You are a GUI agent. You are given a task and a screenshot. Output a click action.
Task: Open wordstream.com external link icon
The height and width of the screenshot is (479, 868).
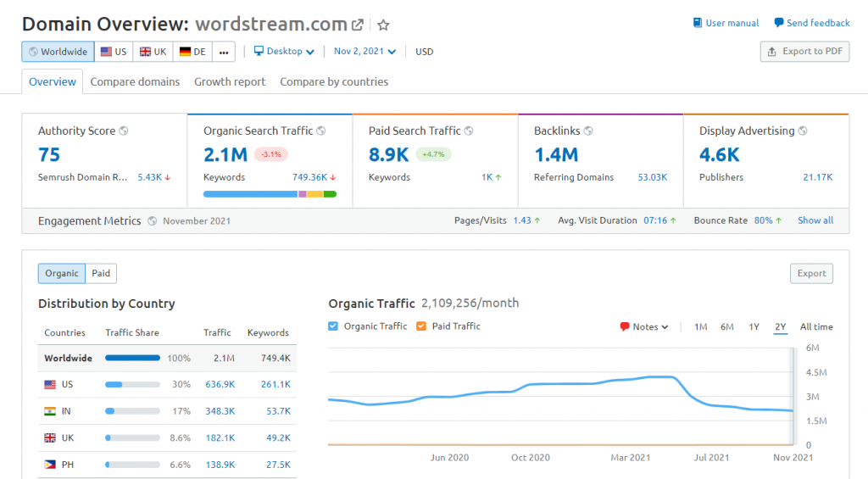click(358, 25)
